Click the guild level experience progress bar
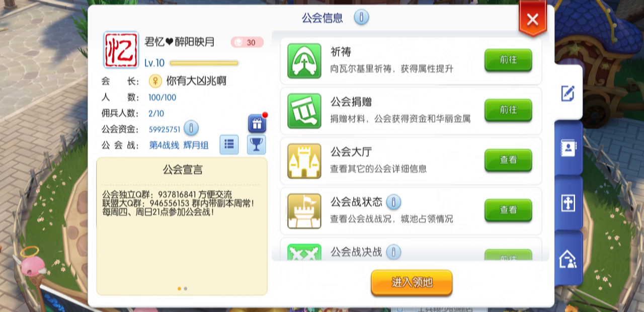The height and width of the screenshot is (312, 644). pyautogui.click(x=204, y=63)
